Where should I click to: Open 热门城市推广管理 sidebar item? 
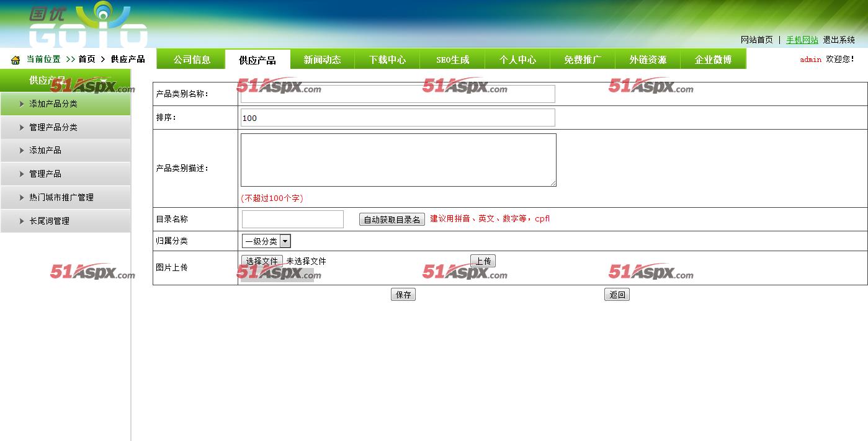65,197
